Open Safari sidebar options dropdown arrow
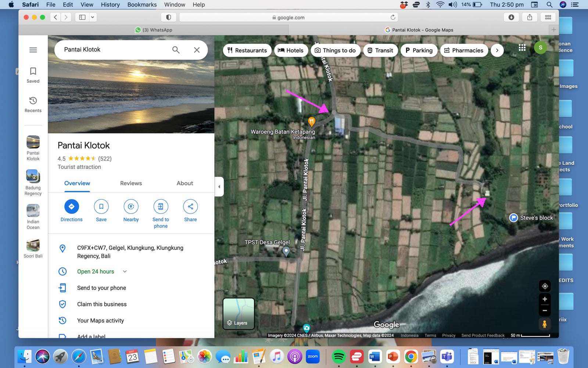Screen dimensions: 588x368 (x=93, y=17)
